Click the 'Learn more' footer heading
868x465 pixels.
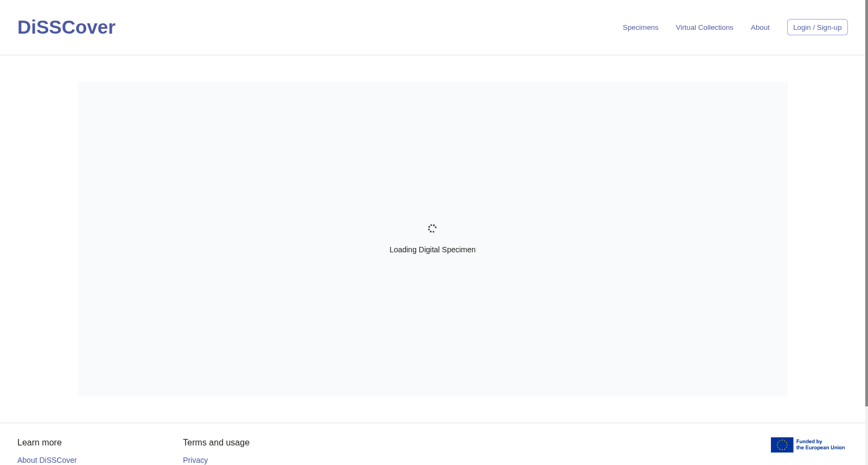(x=40, y=443)
